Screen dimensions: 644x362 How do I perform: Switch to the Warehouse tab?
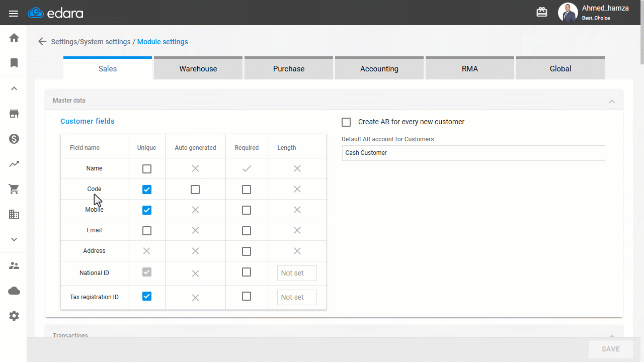point(198,68)
